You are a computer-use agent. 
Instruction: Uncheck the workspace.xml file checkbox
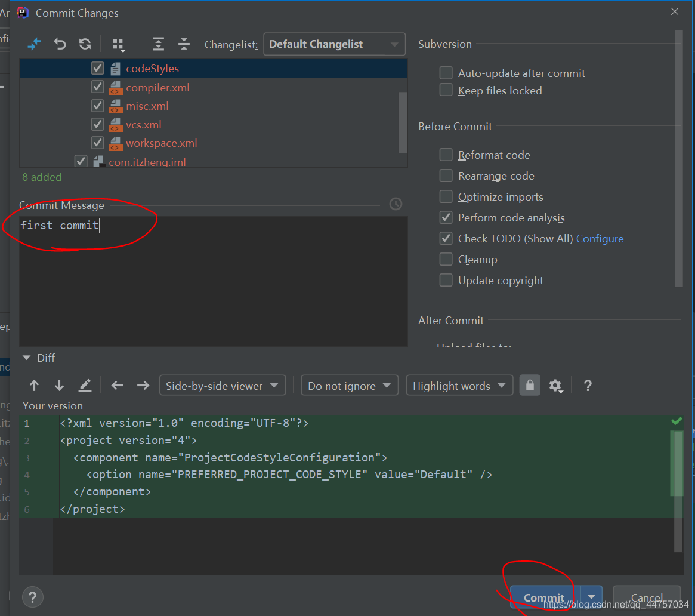click(x=98, y=143)
